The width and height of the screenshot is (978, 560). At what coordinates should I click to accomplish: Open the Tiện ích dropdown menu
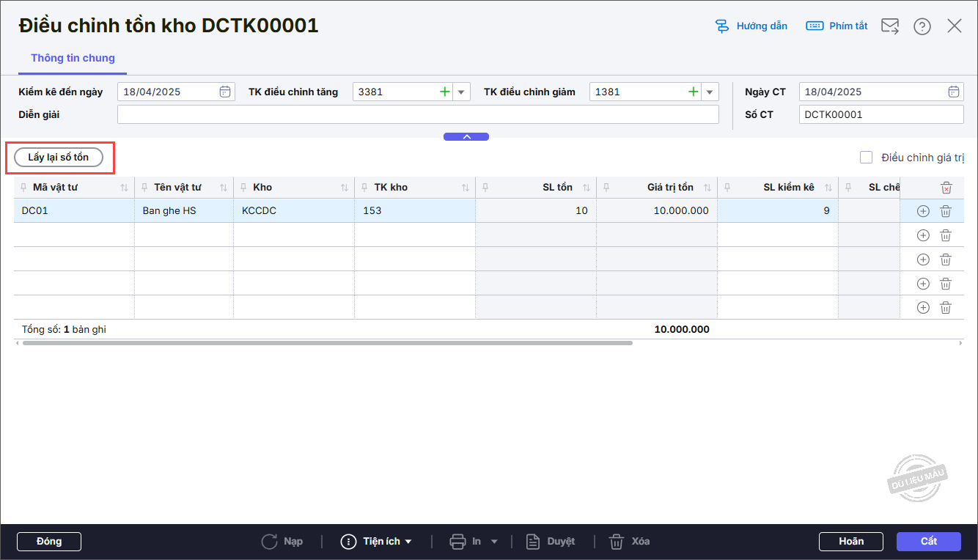[377, 542]
